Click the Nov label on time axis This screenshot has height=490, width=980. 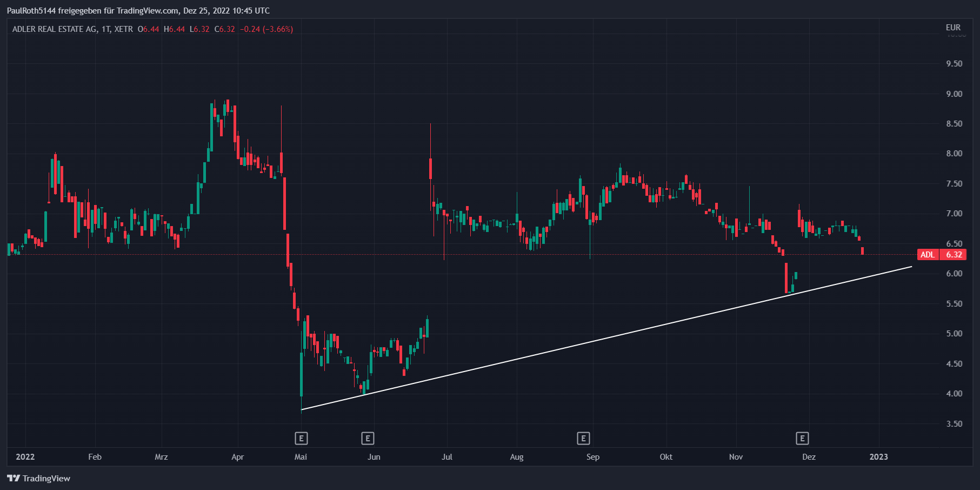coord(736,457)
